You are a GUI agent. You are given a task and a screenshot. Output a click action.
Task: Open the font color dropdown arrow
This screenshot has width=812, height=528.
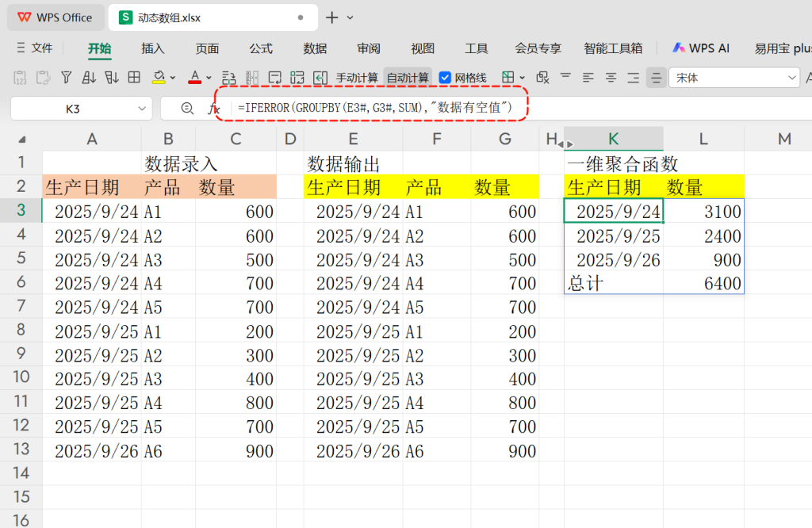click(209, 78)
